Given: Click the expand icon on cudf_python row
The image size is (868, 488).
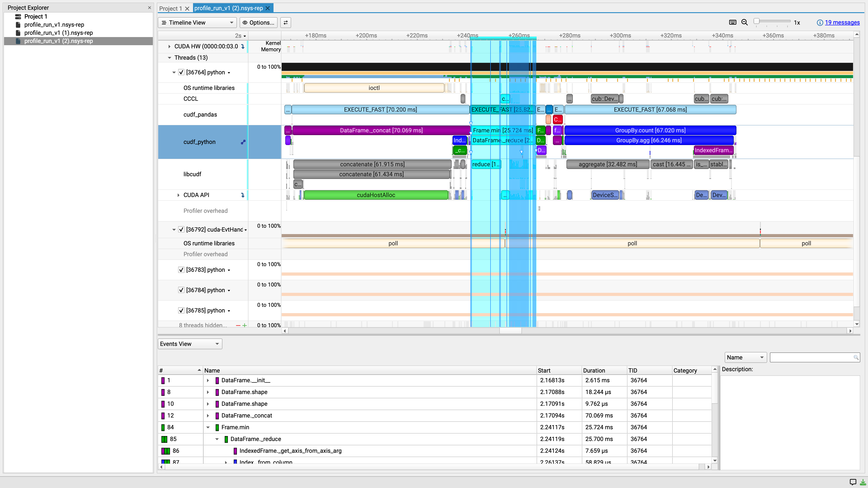Looking at the screenshot, I should pos(243,142).
